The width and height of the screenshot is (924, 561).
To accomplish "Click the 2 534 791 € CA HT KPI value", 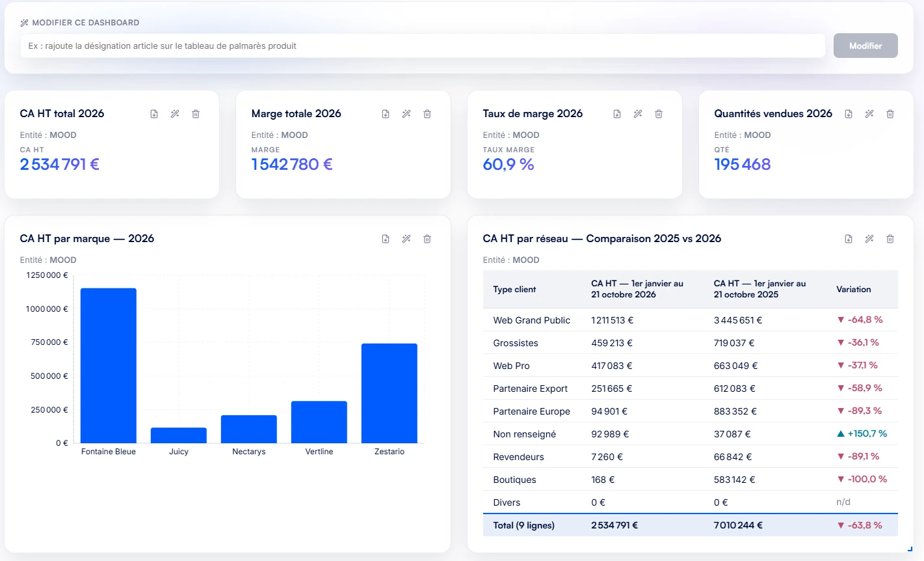I will [x=60, y=164].
